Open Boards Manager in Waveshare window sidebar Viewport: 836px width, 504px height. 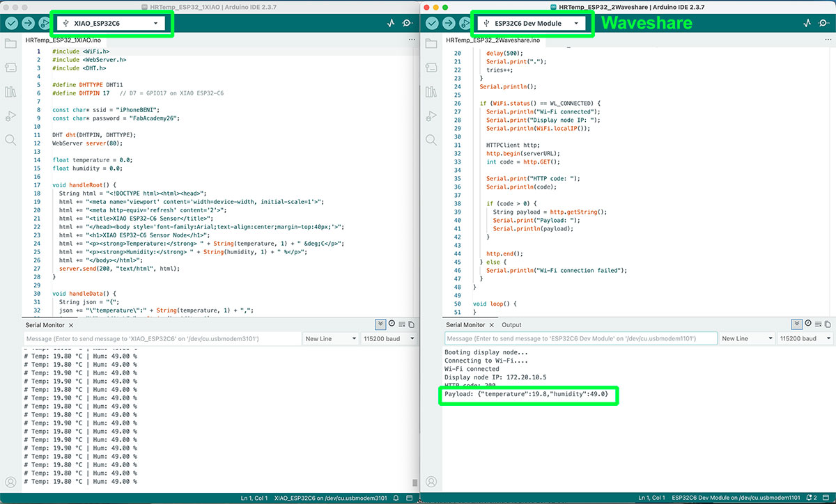tap(431, 68)
